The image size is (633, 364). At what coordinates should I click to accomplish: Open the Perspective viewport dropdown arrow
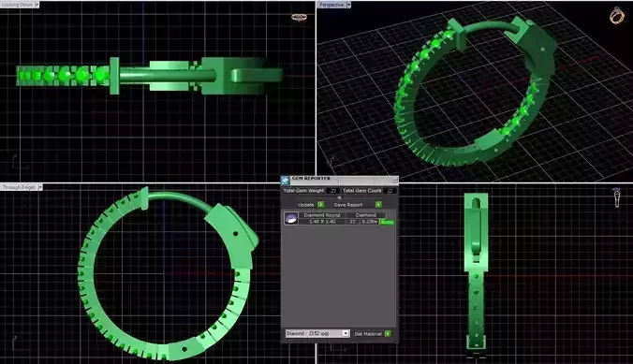pos(348,5)
